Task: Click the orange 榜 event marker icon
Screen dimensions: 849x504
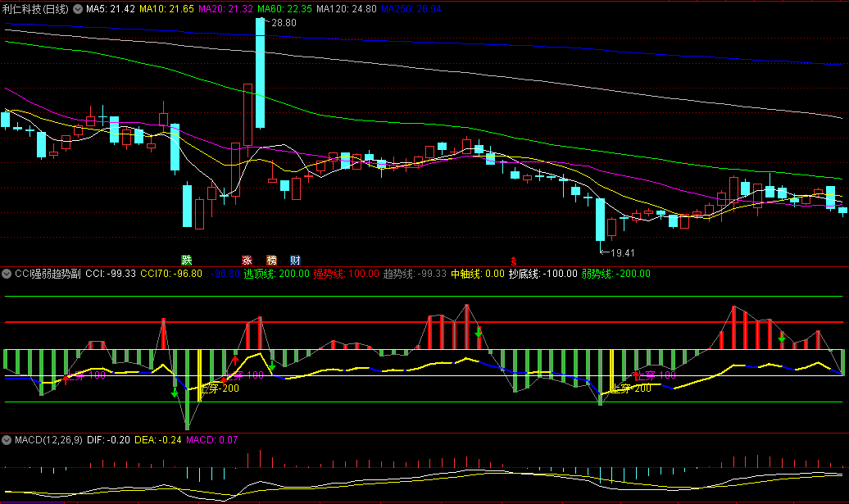Action: [x=271, y=261]
